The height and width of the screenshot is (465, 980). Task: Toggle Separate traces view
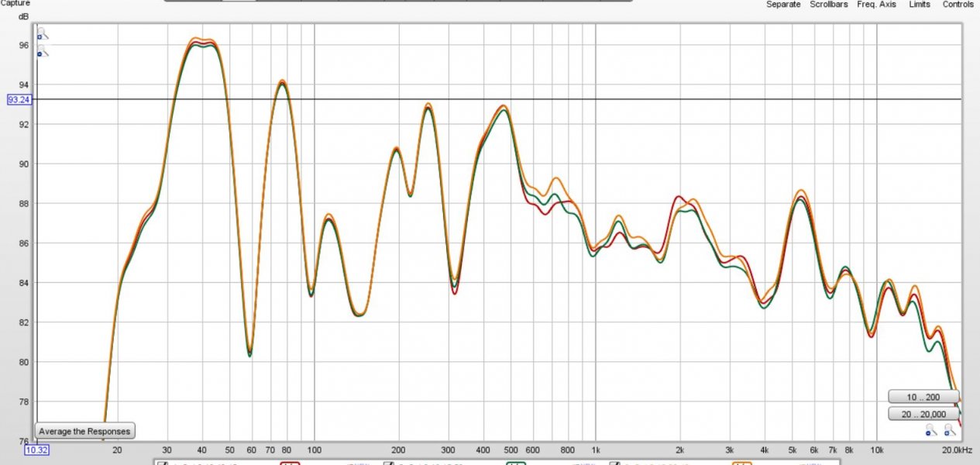pos(783,4)
